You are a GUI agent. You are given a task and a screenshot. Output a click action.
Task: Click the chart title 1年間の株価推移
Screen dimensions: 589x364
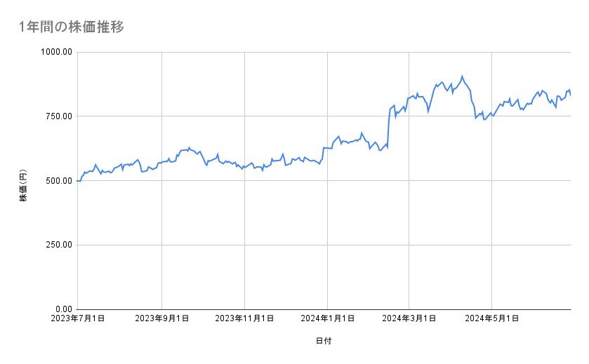(73, 27)
